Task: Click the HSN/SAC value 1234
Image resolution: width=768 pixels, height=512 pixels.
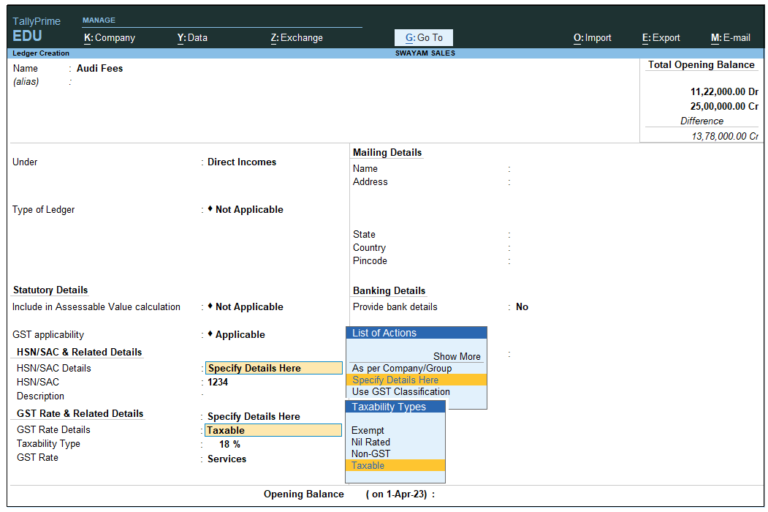Action: (217, 382)
